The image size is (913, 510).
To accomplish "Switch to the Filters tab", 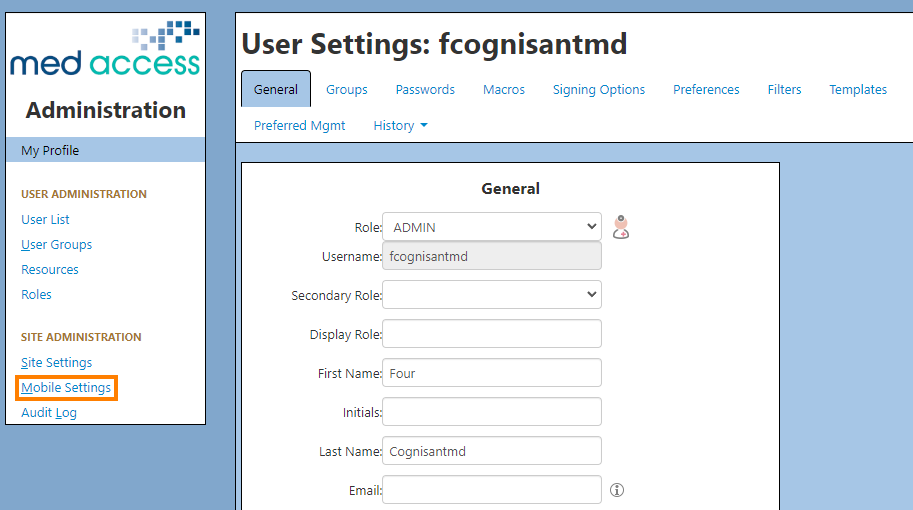I will pos(784,90).
